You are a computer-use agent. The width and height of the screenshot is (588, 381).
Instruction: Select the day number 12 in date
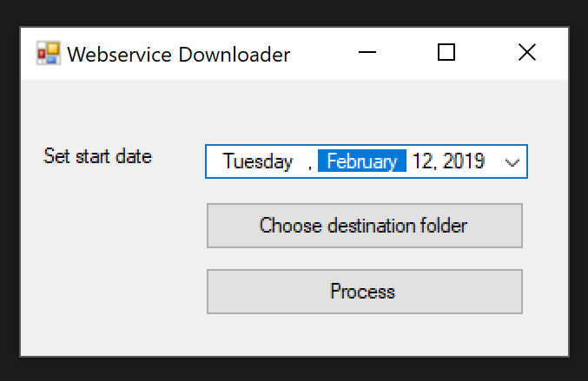tap(423, 161)
